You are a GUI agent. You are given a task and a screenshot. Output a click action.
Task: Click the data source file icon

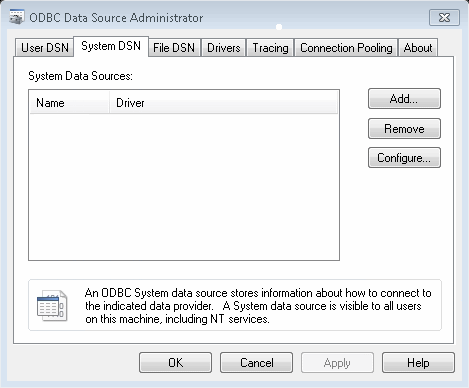click(x=52, y=305)
